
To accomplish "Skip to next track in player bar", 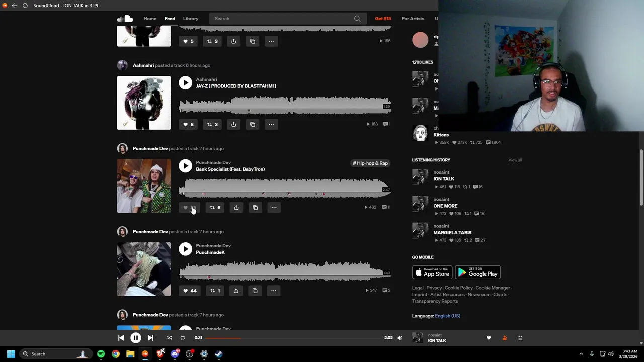I will 150,338.
